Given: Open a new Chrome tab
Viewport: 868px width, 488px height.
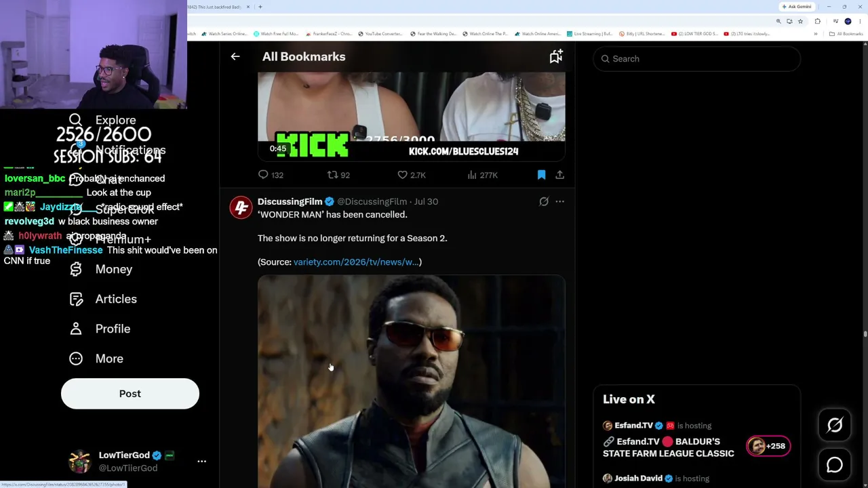Looking at the screenshot, I should [260, 7].
